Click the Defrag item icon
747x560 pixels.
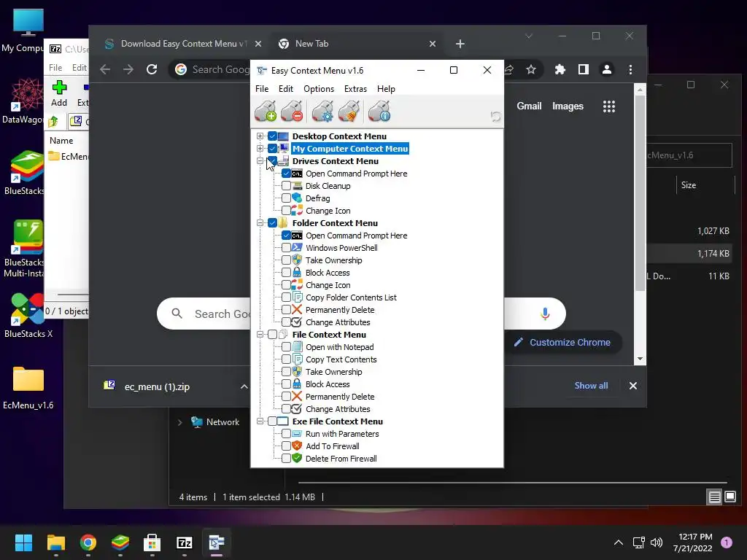[x=297, y=198]
